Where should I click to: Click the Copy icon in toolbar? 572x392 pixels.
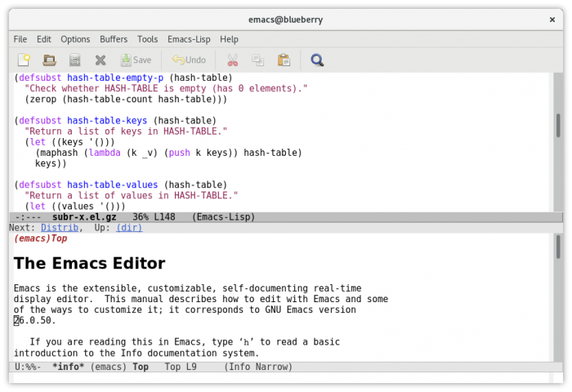(x=257, y=60)
